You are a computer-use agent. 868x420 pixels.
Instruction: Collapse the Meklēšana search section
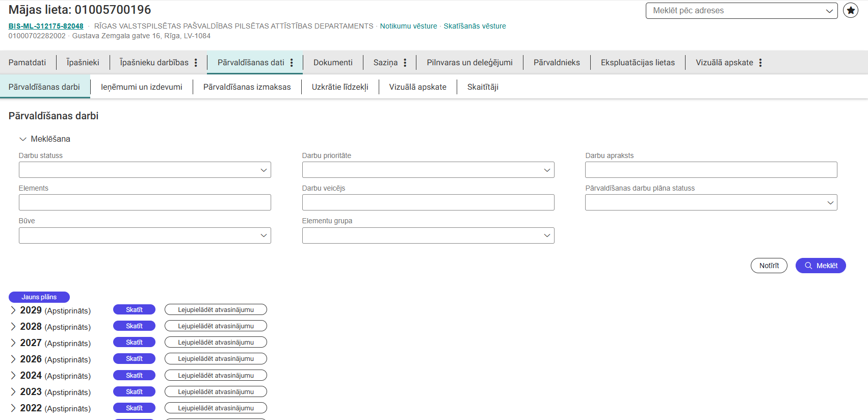(23, 139)
